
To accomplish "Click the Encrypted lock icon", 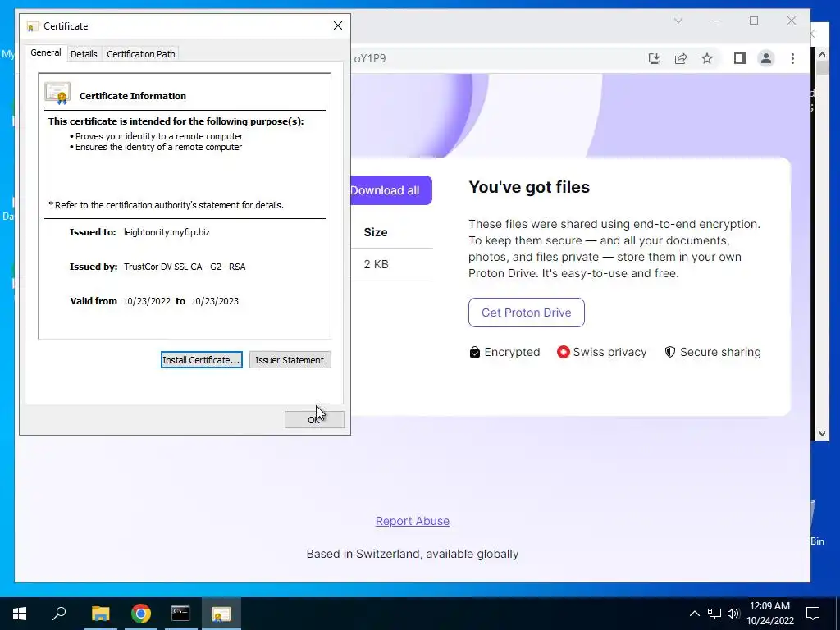I will (475, 352).
